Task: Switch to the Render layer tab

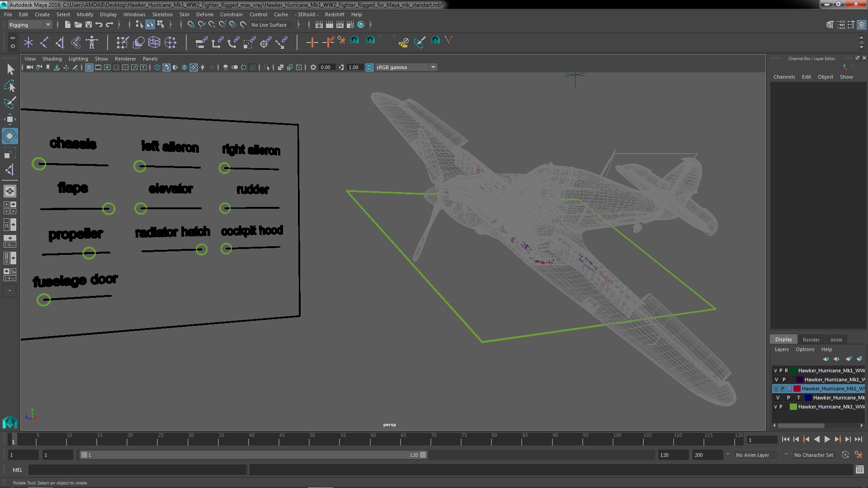Action: (811, 340)
